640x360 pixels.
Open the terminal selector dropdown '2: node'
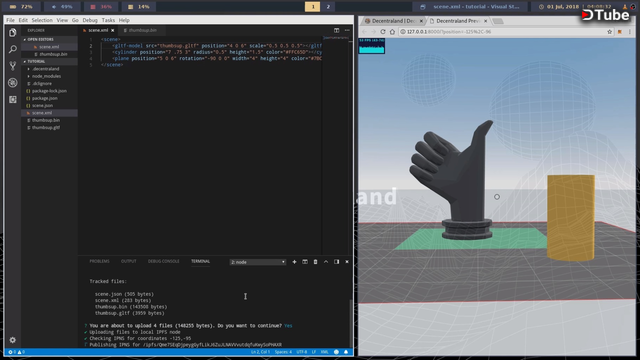coord(258,262)
